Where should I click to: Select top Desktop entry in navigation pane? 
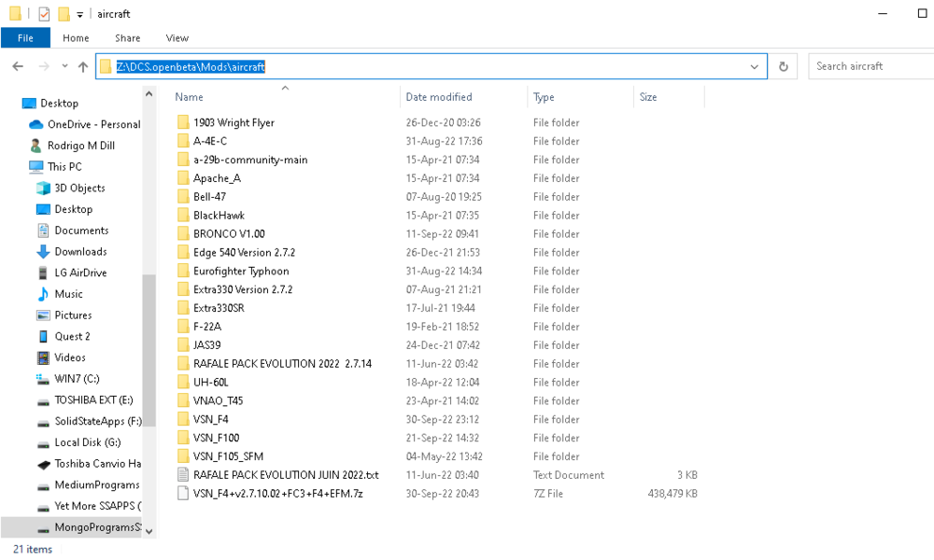coord(50,103)
